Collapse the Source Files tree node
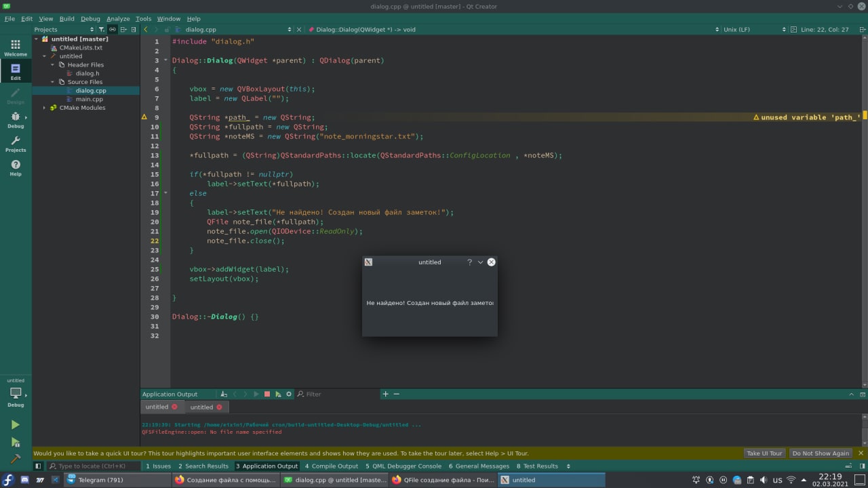This screenshot has width=868, height=488. click(53, 82)
